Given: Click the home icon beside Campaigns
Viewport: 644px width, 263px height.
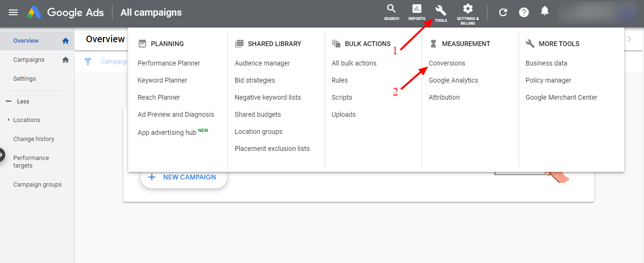Looking at the screenshot, I should pyautogui.click(x=65, y=60).
